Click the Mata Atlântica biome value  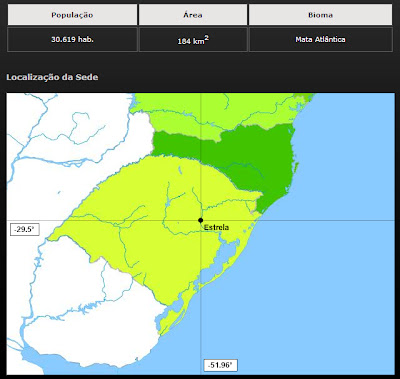[320, 39]
